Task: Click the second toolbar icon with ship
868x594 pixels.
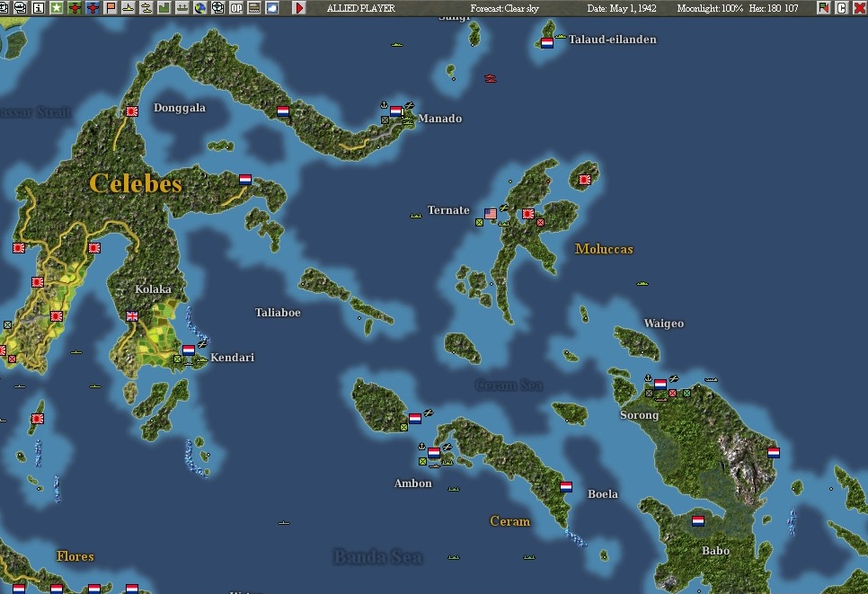Action: click(x=21, y=8)
